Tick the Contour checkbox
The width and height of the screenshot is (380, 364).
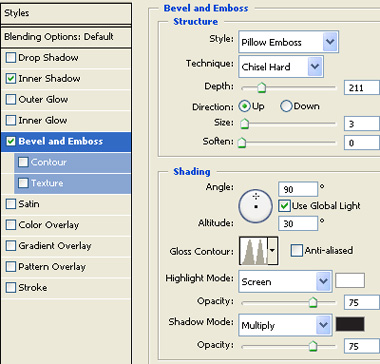[x=23, y=162]
